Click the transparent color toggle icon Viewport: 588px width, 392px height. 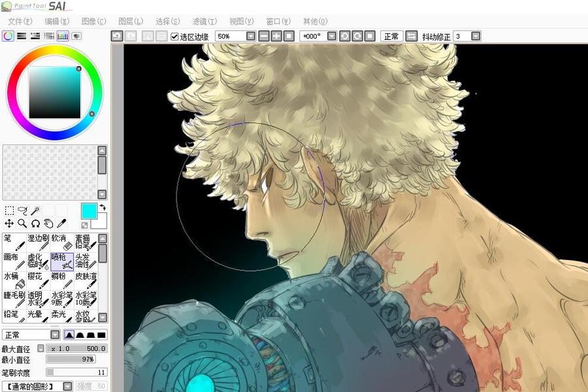pyautogui.click(x=85, y=225)
